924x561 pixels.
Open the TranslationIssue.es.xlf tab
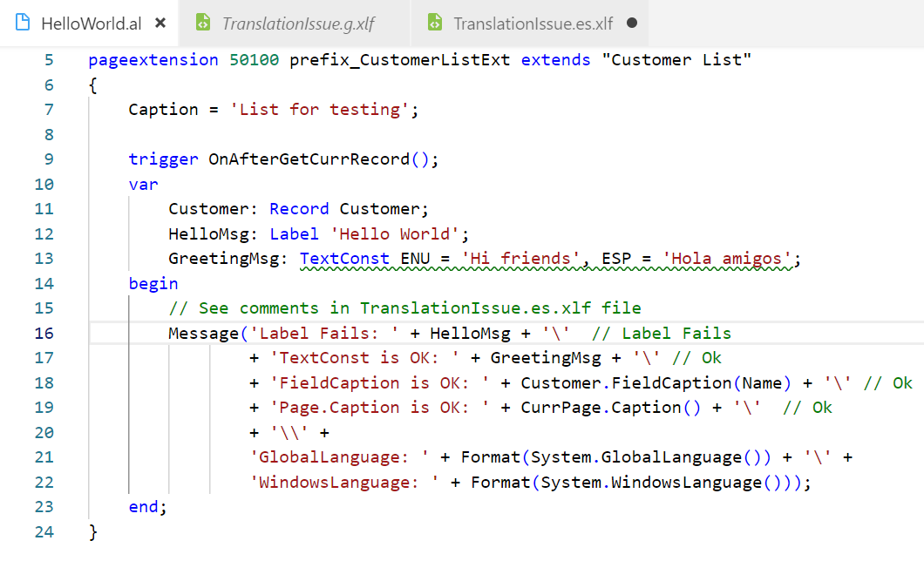tap(529, 24)
